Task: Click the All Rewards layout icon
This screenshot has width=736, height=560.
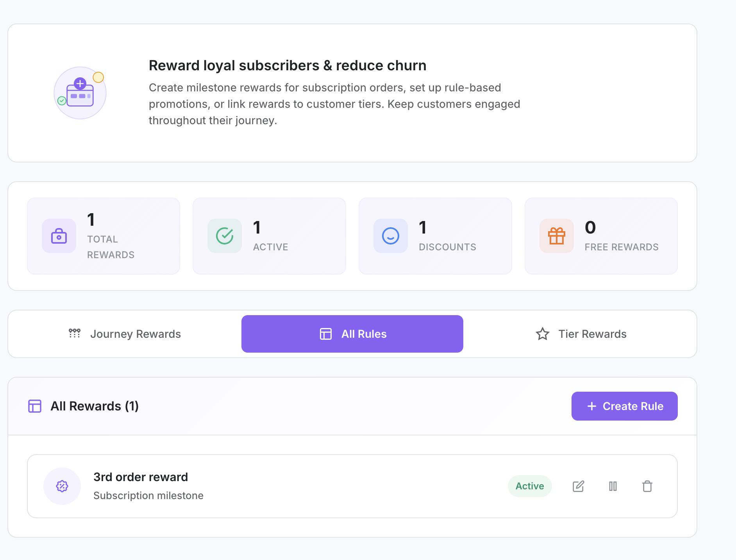Action: click(x=35, y=406)
